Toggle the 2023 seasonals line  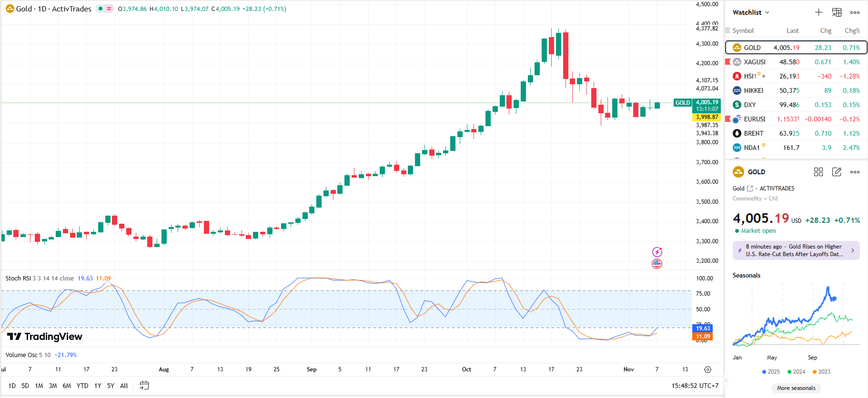821,372
